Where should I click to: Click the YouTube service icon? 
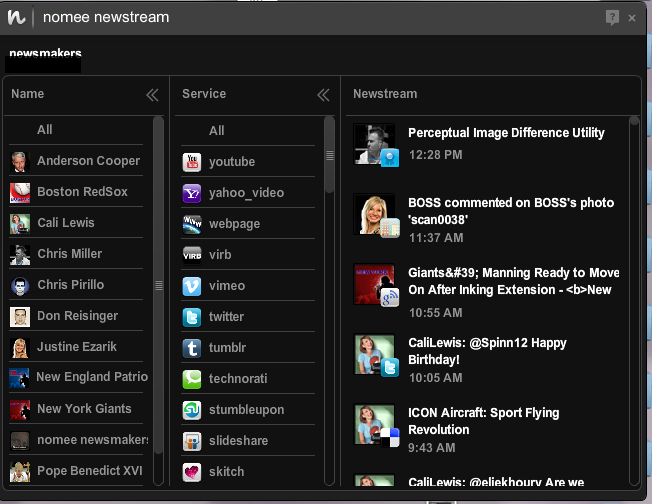pyautogui.click(x=192, y=162)
